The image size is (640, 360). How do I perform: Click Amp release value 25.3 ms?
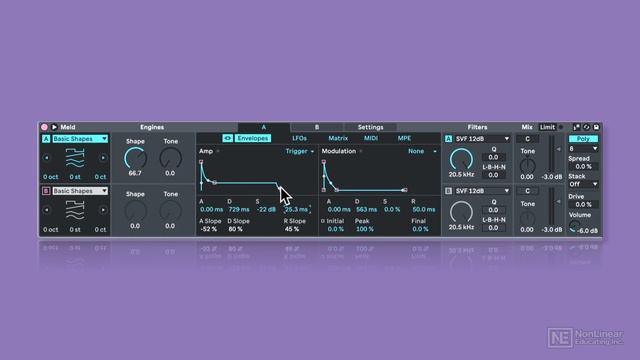coord(296,209)
